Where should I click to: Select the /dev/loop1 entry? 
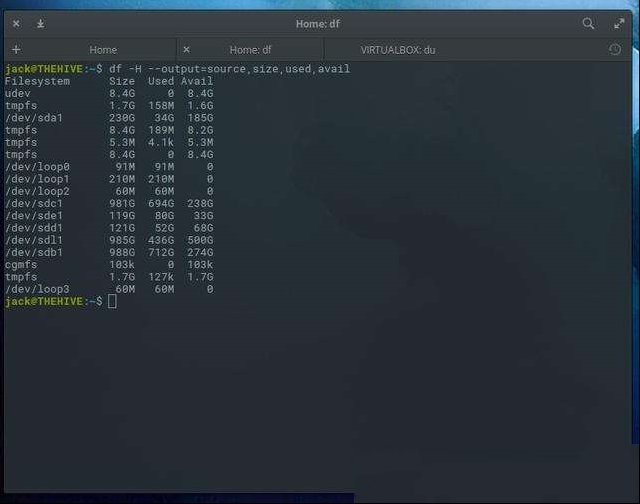(37, 179)
